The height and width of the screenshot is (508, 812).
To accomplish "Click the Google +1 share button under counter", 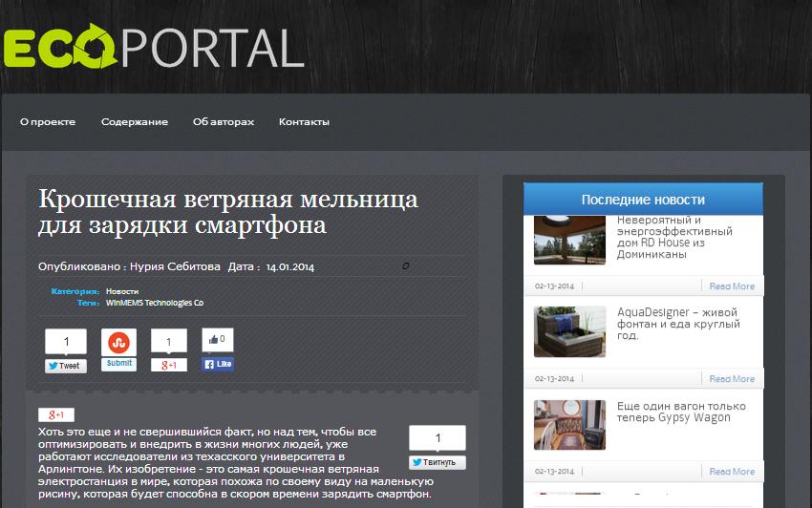I will point(168,365).
